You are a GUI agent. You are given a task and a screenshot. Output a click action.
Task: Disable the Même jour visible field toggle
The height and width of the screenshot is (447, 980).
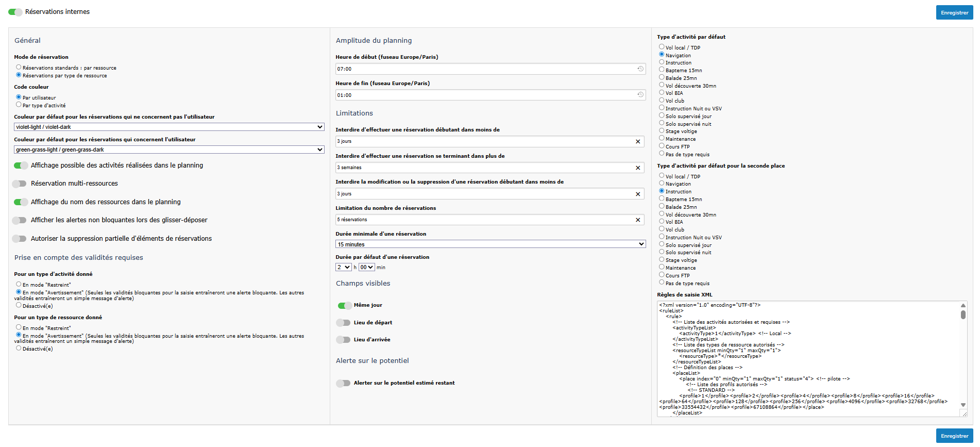coord(344,305)
